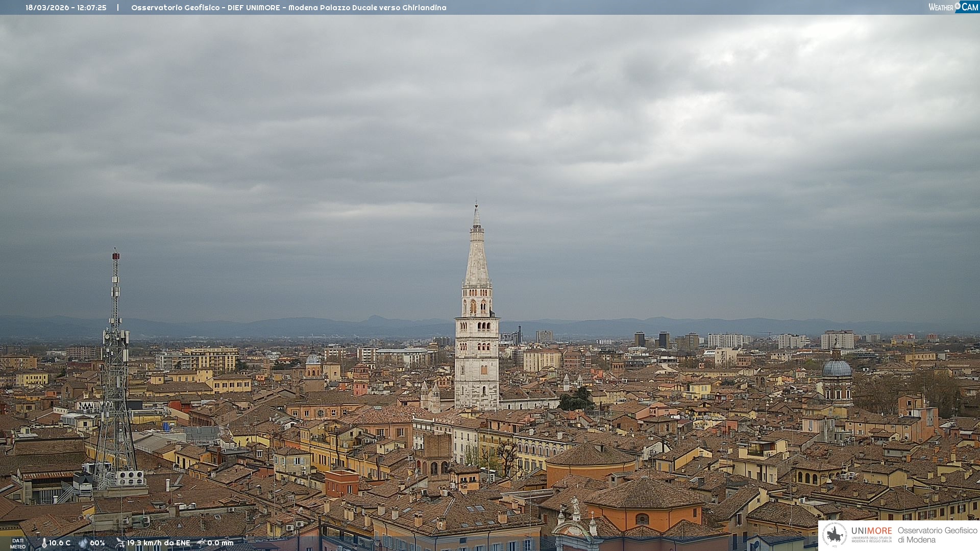The height and width of the screenshot is (551, 980).
Task: Click the WeatherCam lens icon
Action: [958, 6]
